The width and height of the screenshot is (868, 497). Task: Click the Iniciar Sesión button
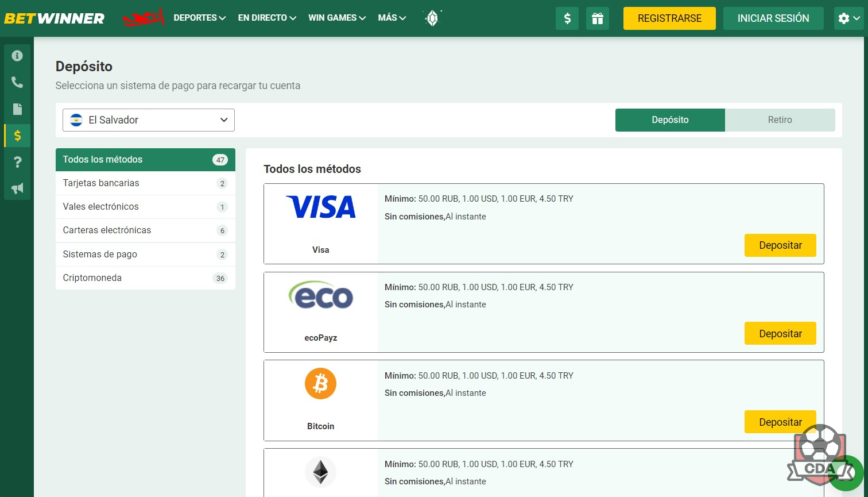[x=773, y=18]
